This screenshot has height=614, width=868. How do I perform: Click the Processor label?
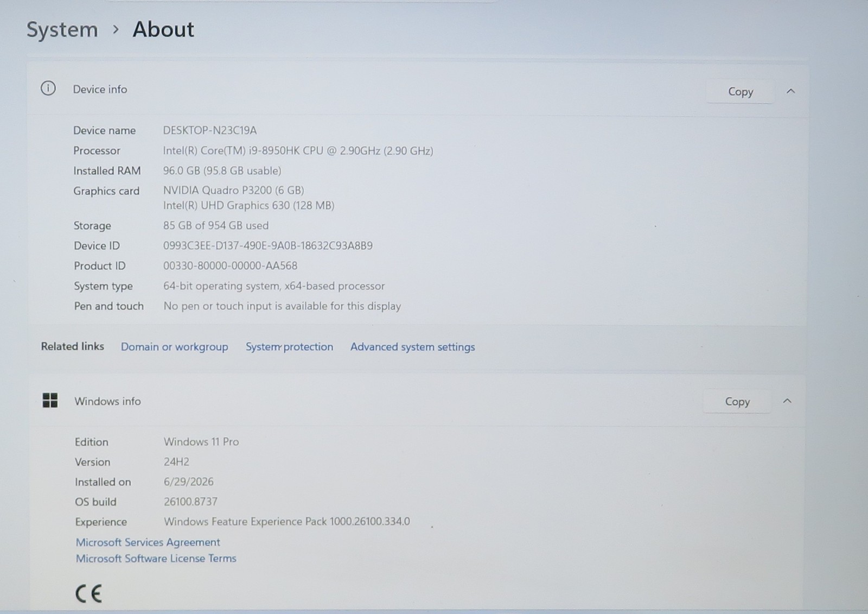click(x=97, y=150)
